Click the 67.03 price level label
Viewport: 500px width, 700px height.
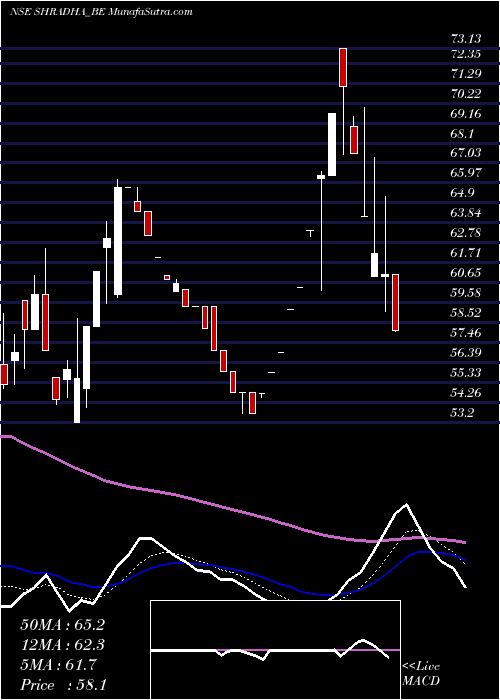pyautogui.click(x=467, y=153)
